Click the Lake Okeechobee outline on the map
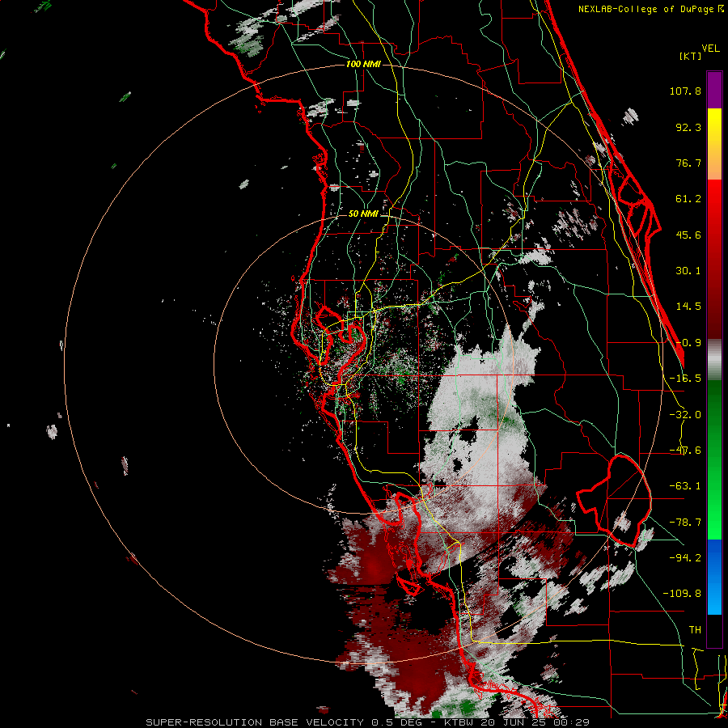The width and height of the screenshot is (728, 728). pos(614,501)
